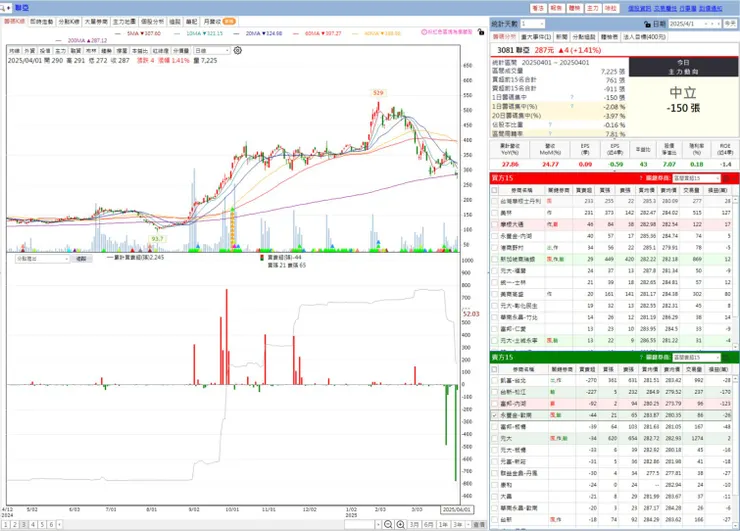Switch to the 即時走勢 tab
The image size is (740, 531).
pyautogui.click(x=42, y=22)
